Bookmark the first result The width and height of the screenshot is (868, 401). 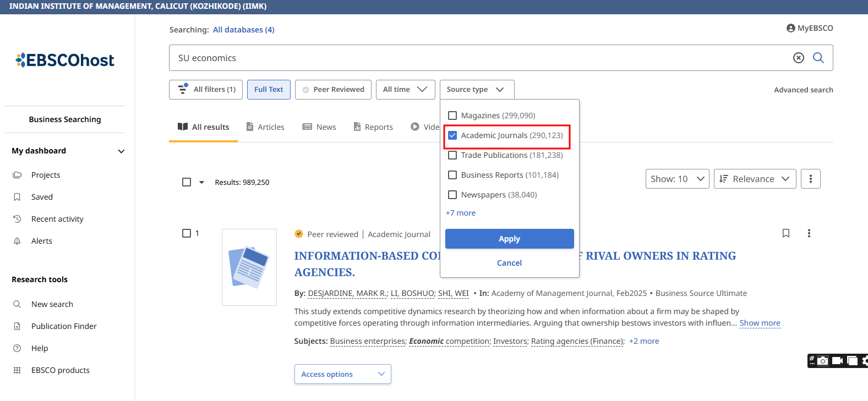point(785,233)
